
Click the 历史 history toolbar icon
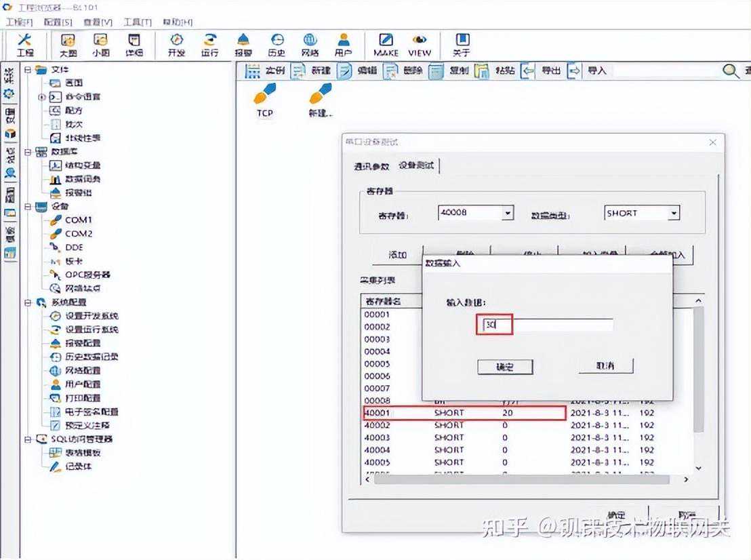pos(277,45)
